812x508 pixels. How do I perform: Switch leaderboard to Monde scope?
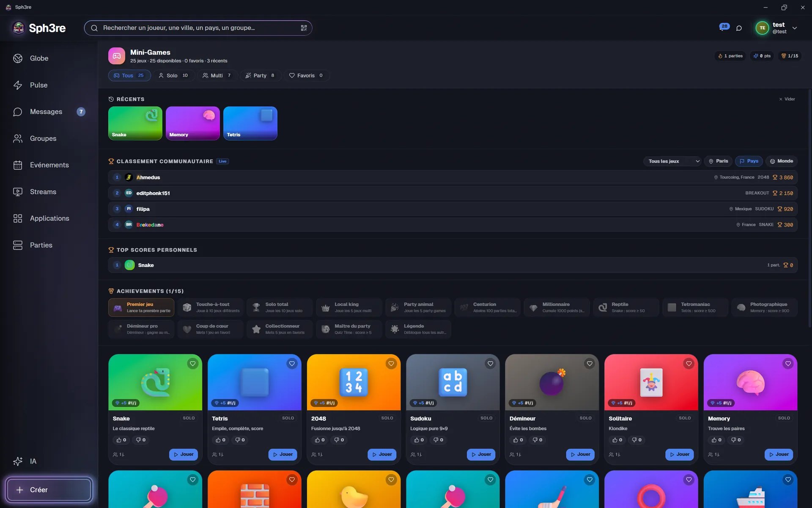781,161
